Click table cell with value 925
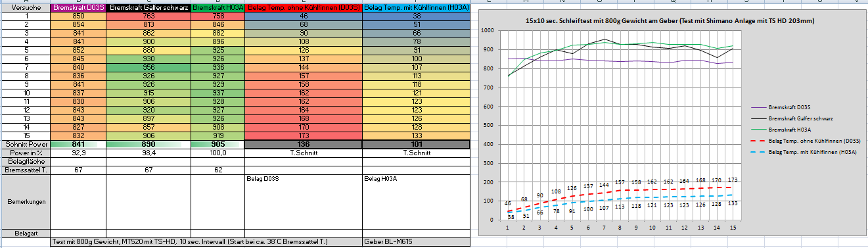868x248 pixels. pos(217,50)
